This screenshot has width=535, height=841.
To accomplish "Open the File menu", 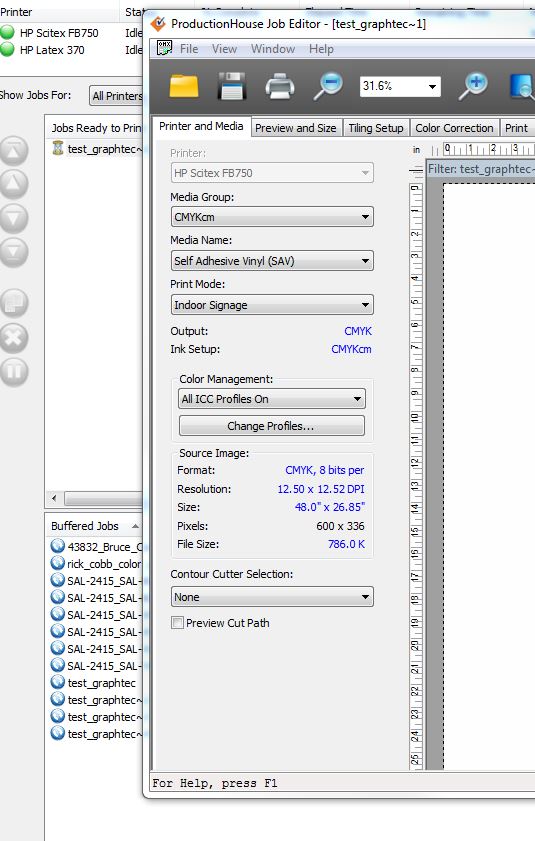I will pos(189,49).
